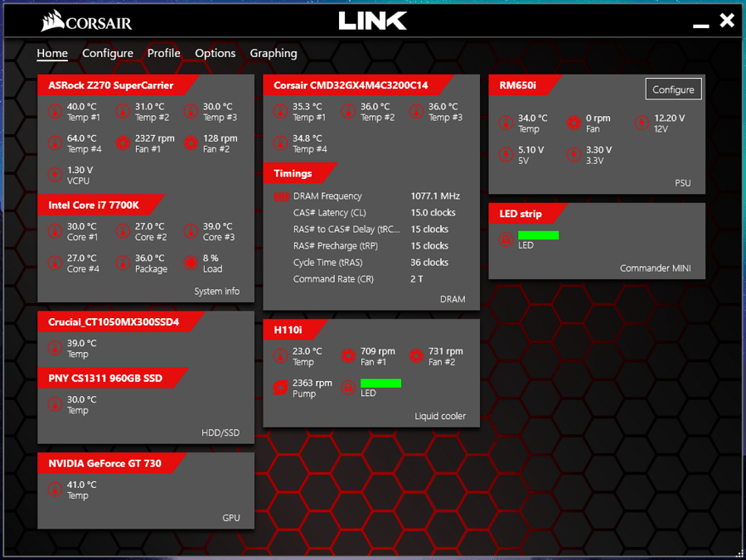Click the 12V voltage icon
The width and height of the screenshot is (746, 560).
pyautogui.click(x=642, y=123)
